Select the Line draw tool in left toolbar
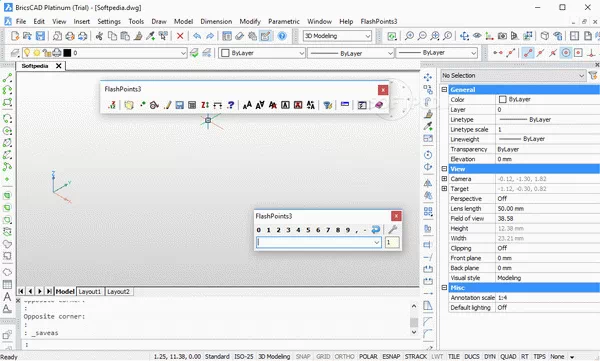600x361 pixels. [7, 78]
